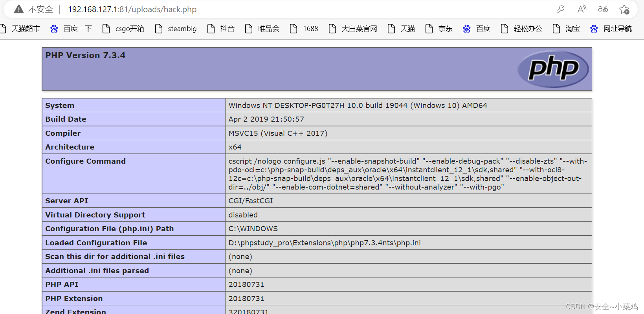Click page icon beside csgo开箱
The height and width of the screenshot is (314, 644).
pyautogui.click(x=106, y=29)
